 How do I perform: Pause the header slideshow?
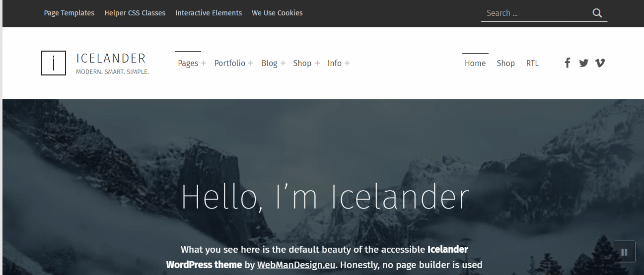point(624,252)
